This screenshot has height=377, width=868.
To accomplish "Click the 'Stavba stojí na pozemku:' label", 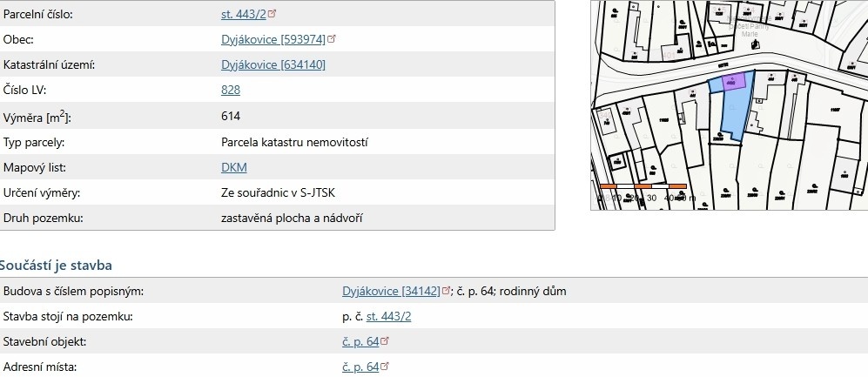I will point(68,317).
